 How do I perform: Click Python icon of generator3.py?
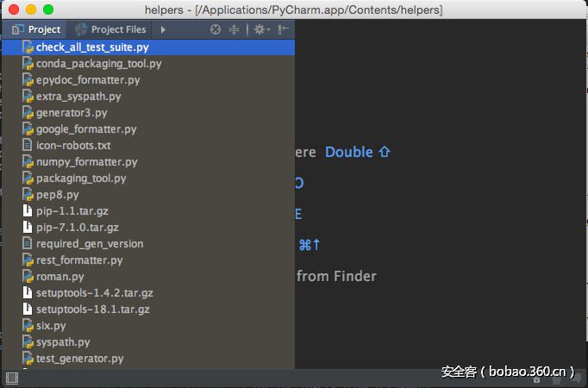tap(28, 113)
